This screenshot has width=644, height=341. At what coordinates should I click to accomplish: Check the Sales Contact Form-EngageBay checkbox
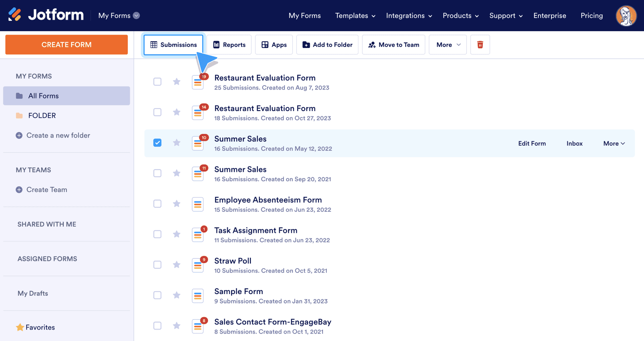tap(157, 326)
